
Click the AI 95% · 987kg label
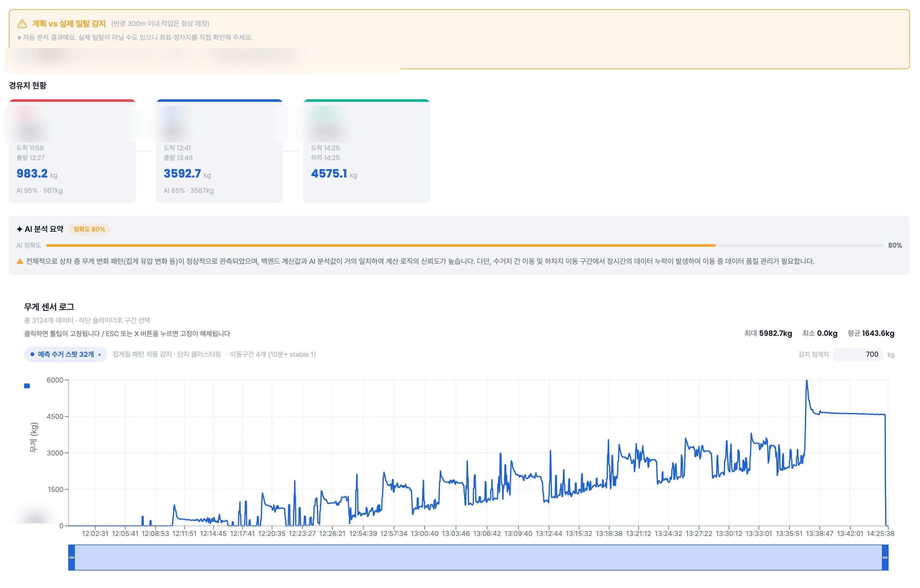point(39,190)
